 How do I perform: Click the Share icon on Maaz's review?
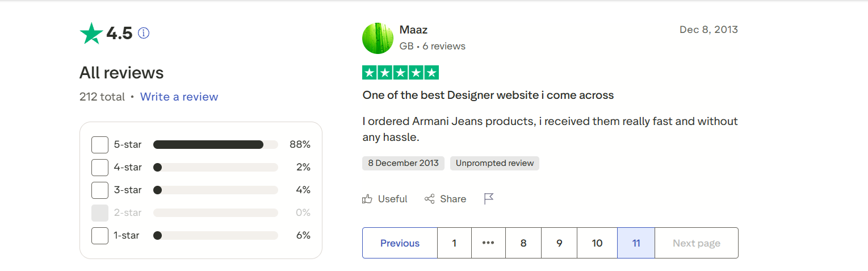430,199
